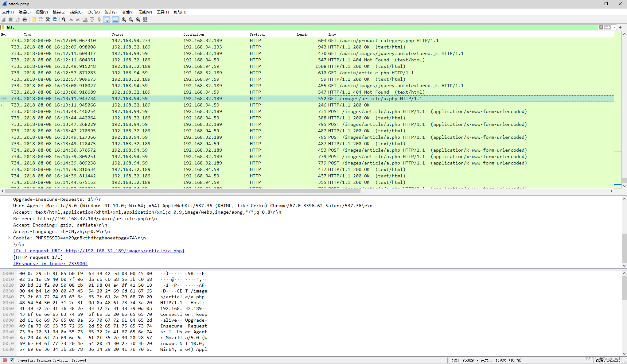The height and width of the screenshot is (364, 627).
Task: Save the capture file icon
Action: click(x=41, y=20)
